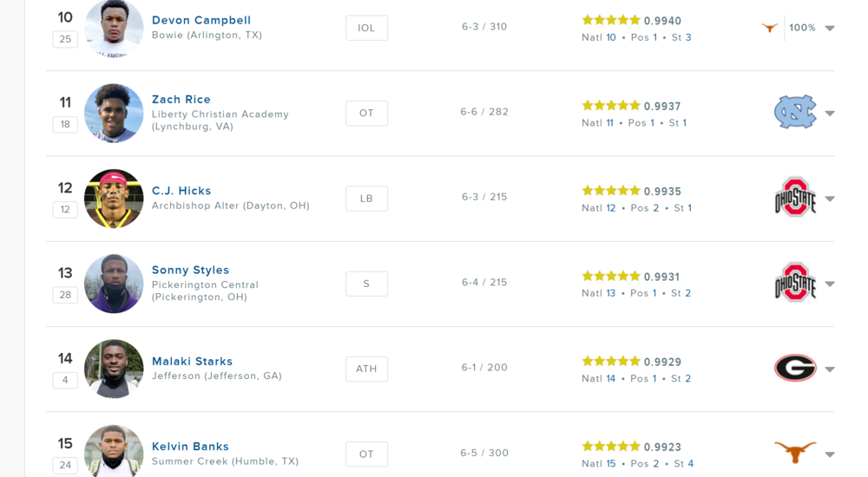Click the ATH position badge for Malaki Starks

point(366,369)
